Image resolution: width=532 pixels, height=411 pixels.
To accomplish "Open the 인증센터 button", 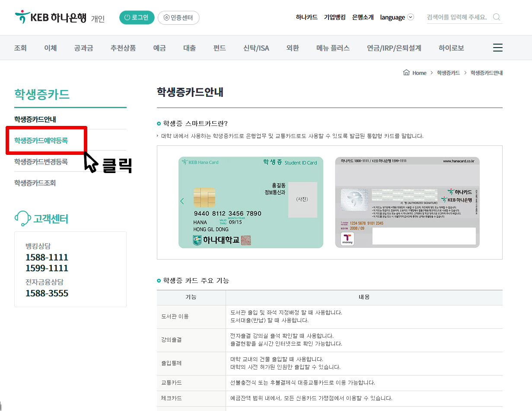I will pyautogui.click(x=178, y=17).
